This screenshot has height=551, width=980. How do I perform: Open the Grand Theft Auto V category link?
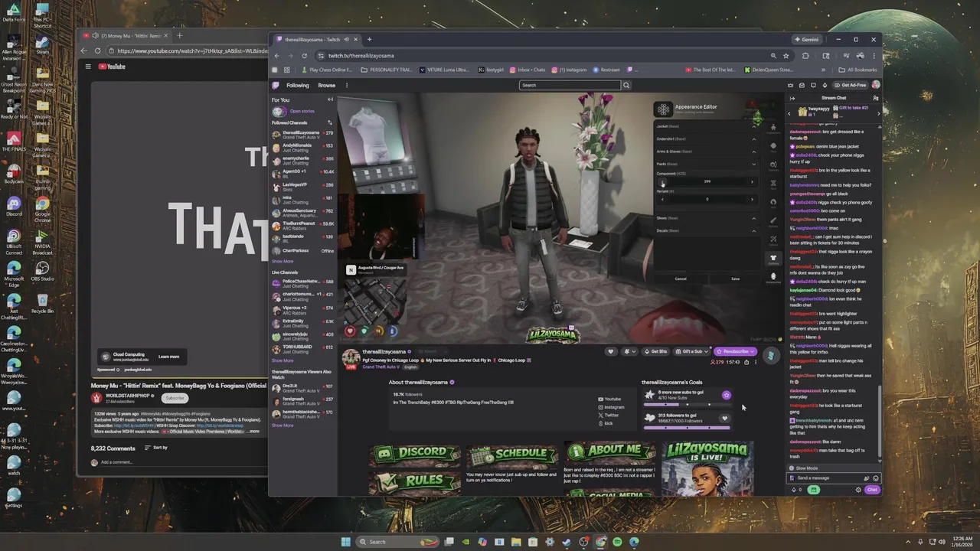tap(381, 367)
